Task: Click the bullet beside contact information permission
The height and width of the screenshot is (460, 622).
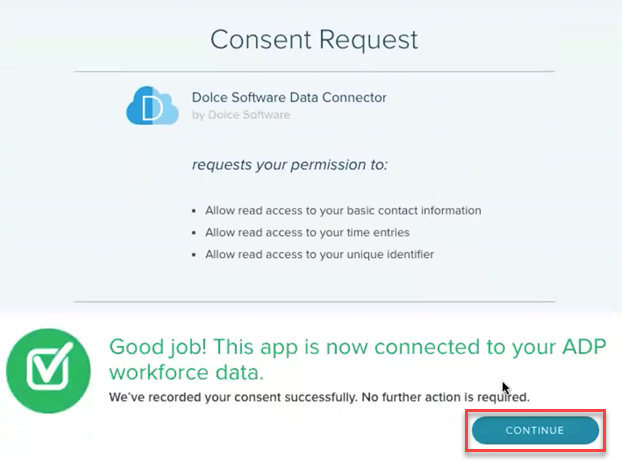Action: 194,211
